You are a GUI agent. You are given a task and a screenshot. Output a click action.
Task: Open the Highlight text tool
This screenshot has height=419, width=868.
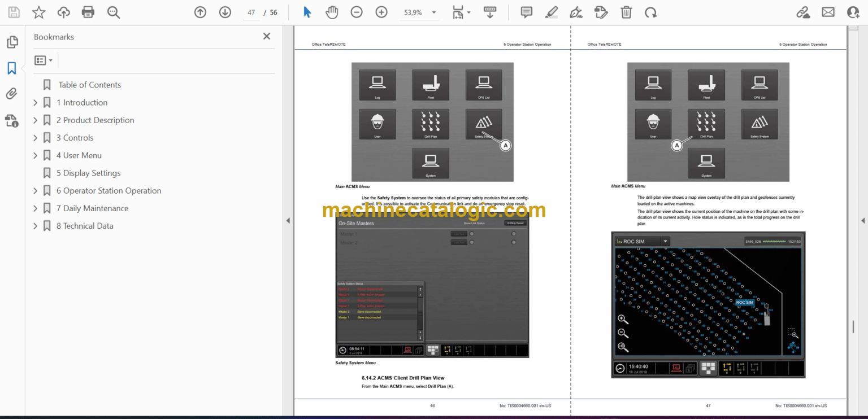point(551,12)
